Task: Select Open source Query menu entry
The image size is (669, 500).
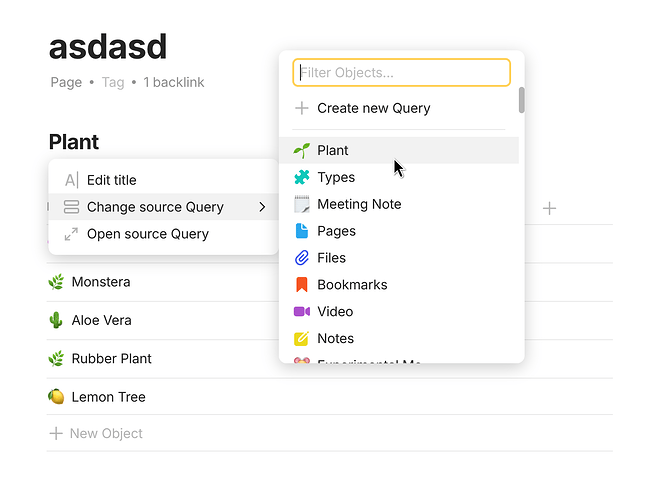Action: coord(163,234)
